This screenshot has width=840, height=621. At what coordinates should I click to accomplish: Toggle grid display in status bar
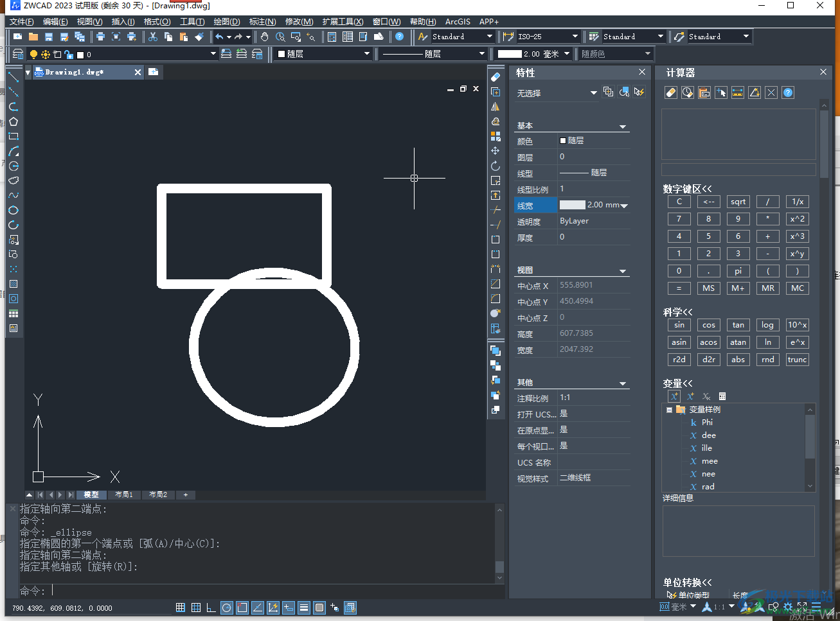pos(196,608)
